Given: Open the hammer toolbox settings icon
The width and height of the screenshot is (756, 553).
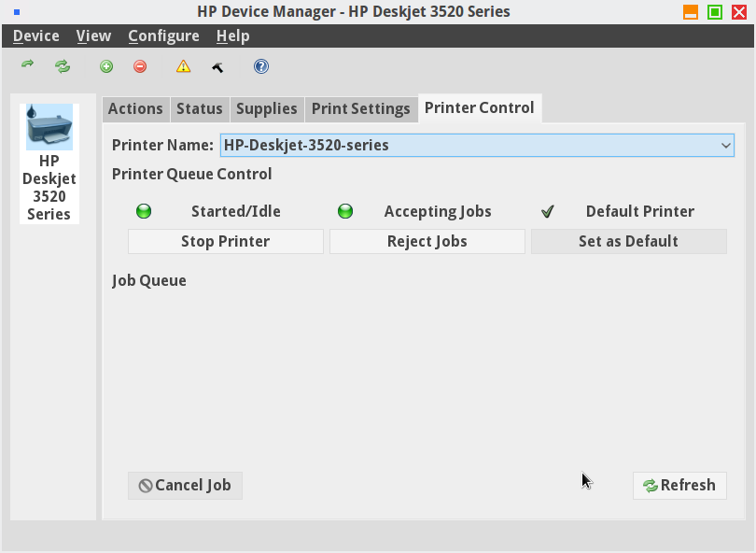Looking at the screenshot, I should [218, 66].
